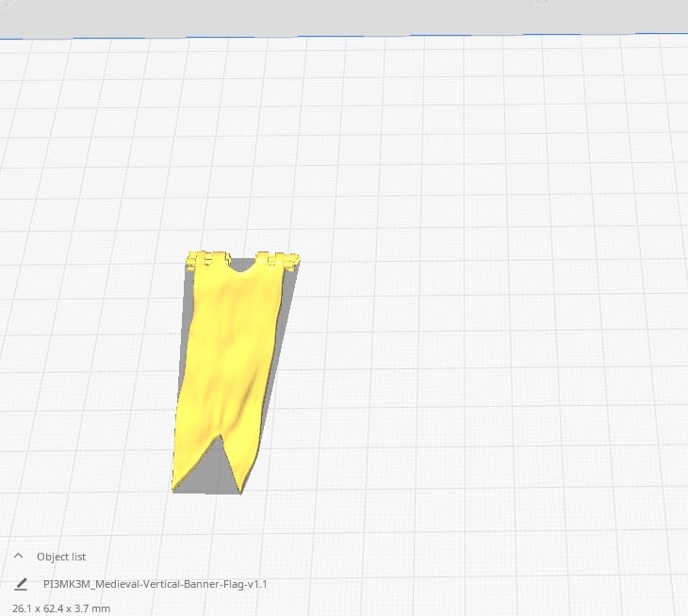Click the banner's bottom-right pointed tail
The image size is (688, 616).
[242, 480]
